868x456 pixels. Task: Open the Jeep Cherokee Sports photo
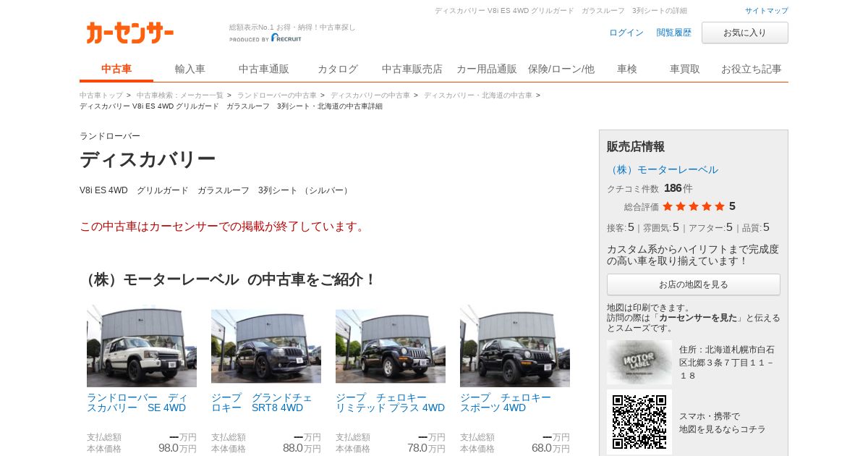coord(515,346)
